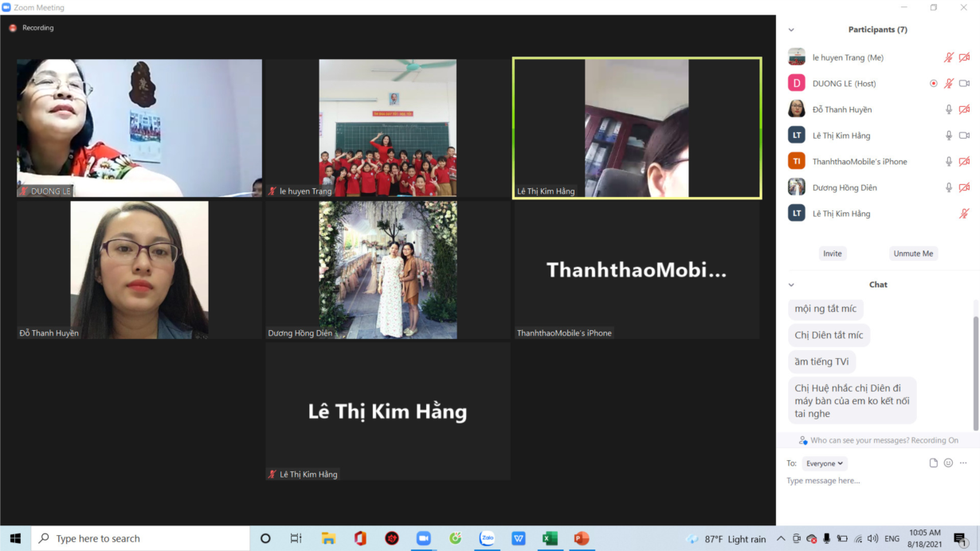The width and height of the screenshot is (980, 551).
Task: Click the Excel taskbar icon
Action: 550,539
